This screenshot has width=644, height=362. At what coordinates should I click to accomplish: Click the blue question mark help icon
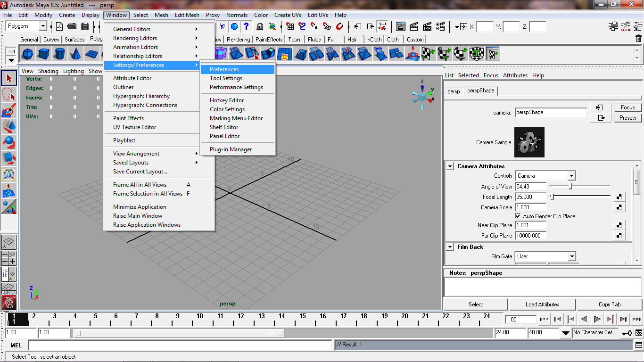[246, 26]
